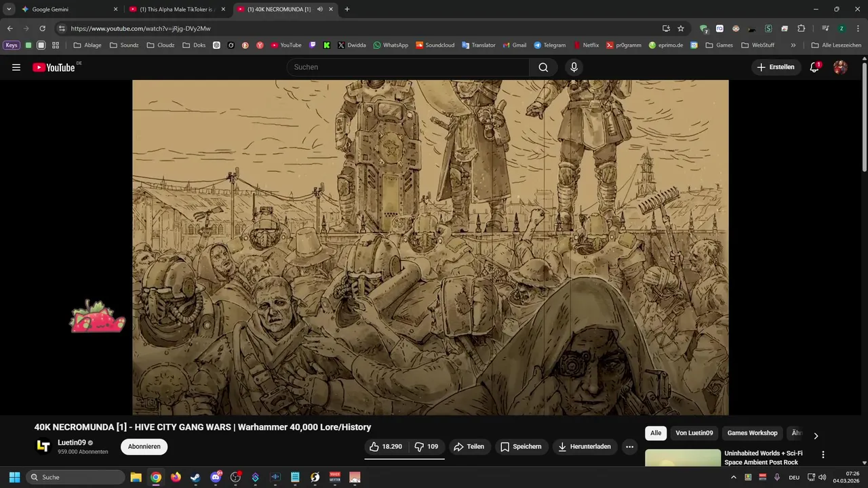Open the WebStuff bookmarks folder
The height and width of the screenshot is (488, 868).
click(758, 45)
